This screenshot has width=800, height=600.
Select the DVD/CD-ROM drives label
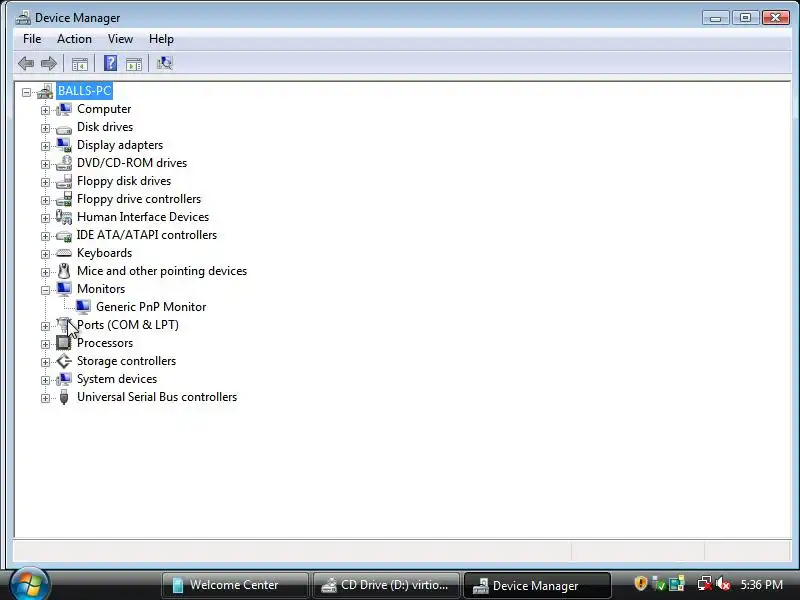tap(132, 163)
